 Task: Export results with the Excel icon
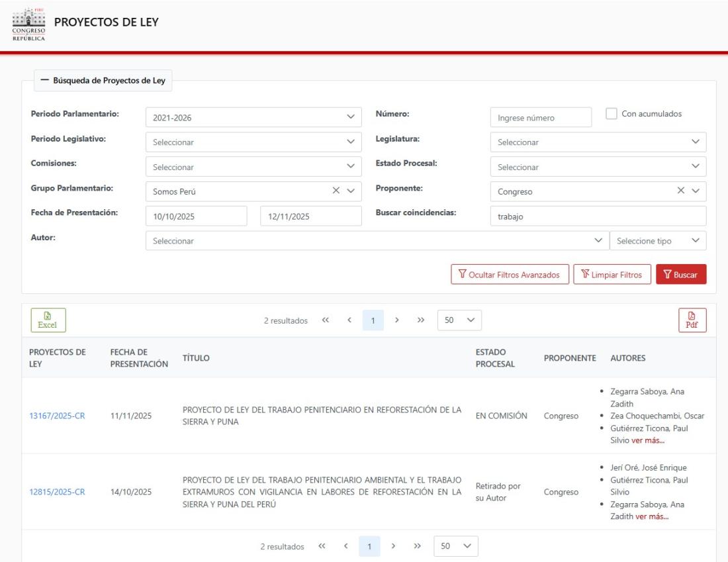point(48,320)
